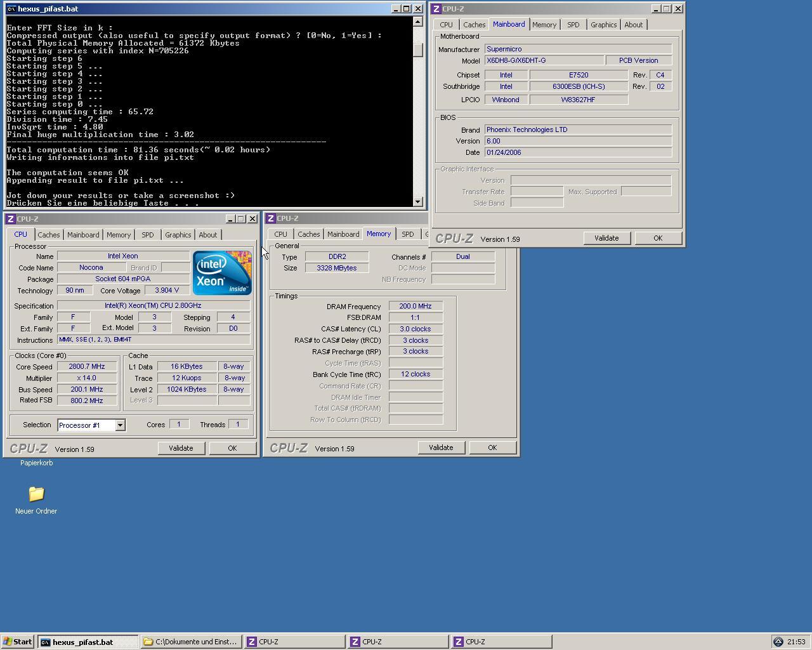Viewport: 812px width, 650px height.
Task: Click Validate in CPU window
Action: (181, 448)
